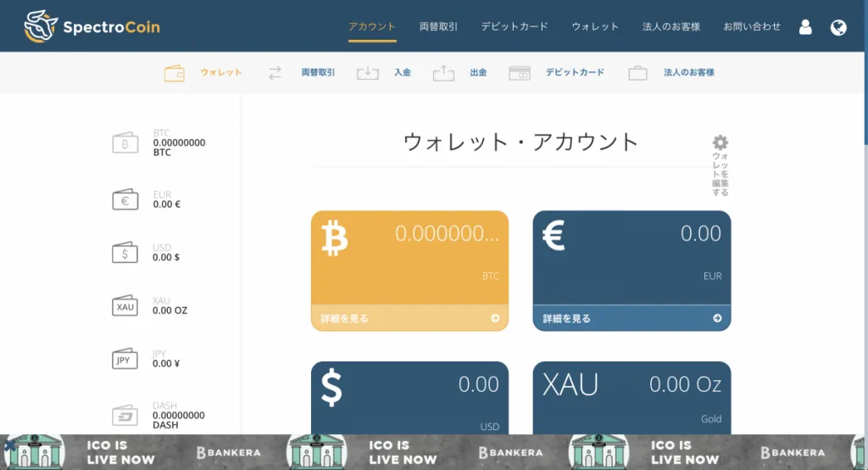Open the ウォレット top menu item
This screenshot has height=470, width=868.
click(x=595, y=26)
